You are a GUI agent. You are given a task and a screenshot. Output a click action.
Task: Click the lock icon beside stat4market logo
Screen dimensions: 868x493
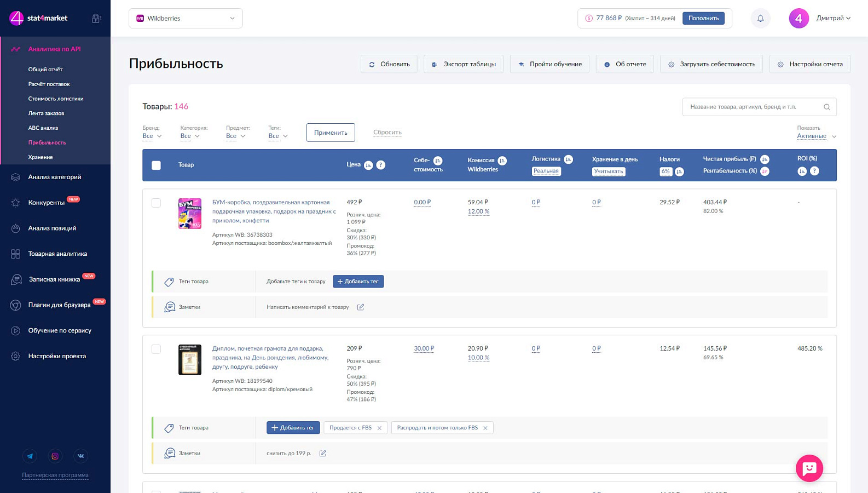(x=96, y=18)
